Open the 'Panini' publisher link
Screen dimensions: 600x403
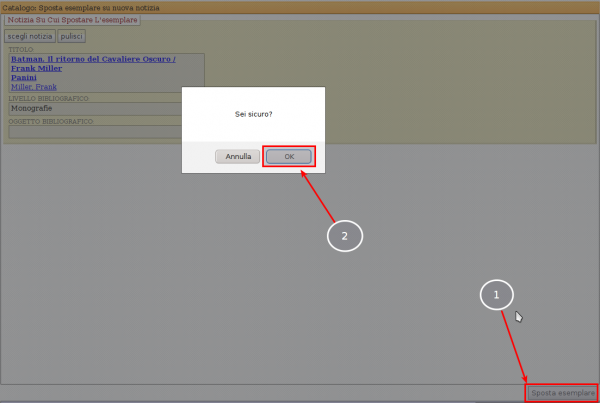tap(23, 78)
